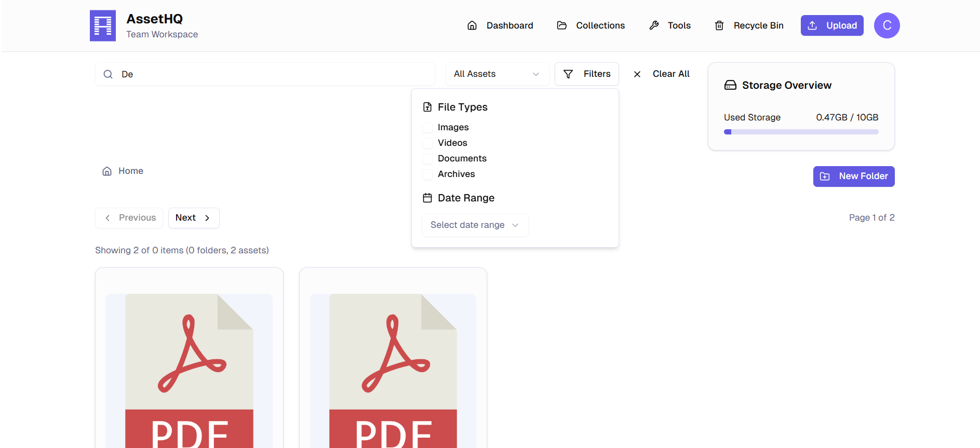Click the Next right chevron icon
Screen dimensions: 980x448
click(207, 218)
